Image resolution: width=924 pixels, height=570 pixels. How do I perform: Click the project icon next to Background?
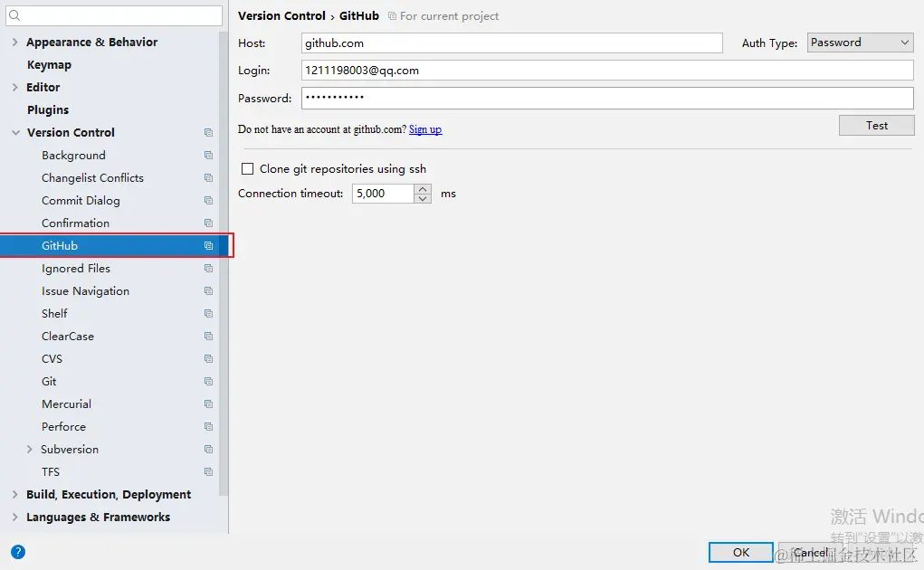(x=208, y=155)
